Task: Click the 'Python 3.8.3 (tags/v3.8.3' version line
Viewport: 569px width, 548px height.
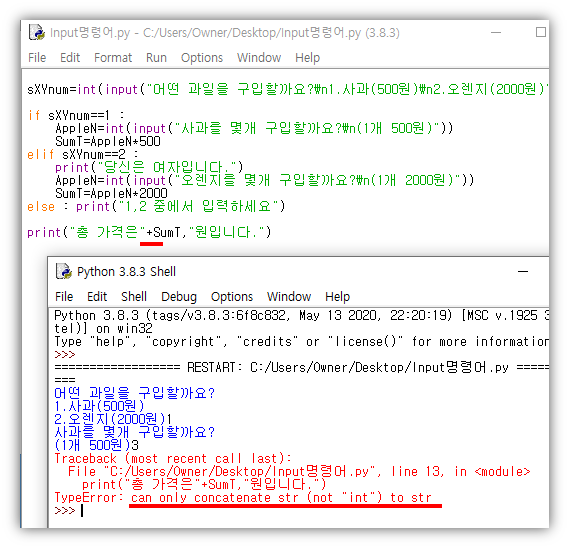Action: 301,315
